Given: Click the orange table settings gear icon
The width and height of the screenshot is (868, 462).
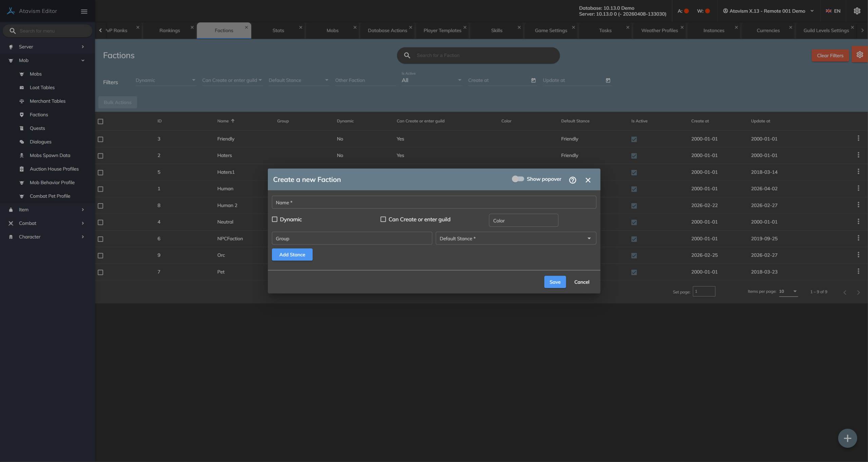Looking at the screenshot, I should (860, 55).
